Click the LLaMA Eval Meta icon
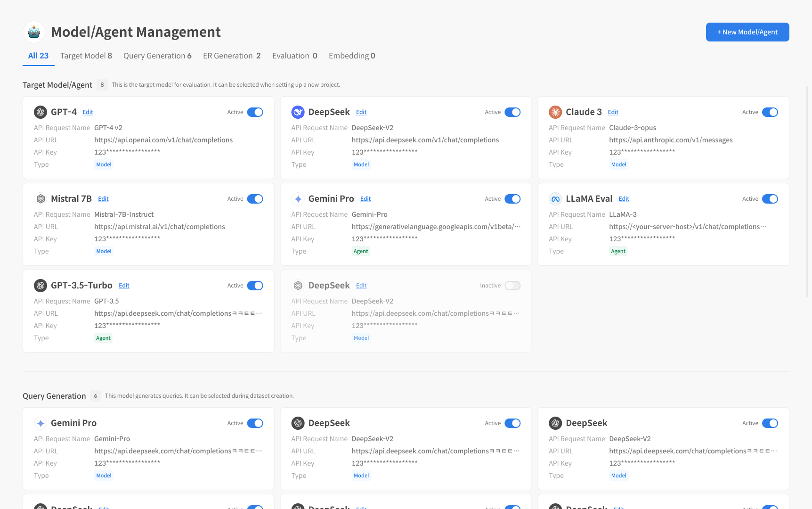The height and width of the screenshot is (509, 812). point(555,199)
